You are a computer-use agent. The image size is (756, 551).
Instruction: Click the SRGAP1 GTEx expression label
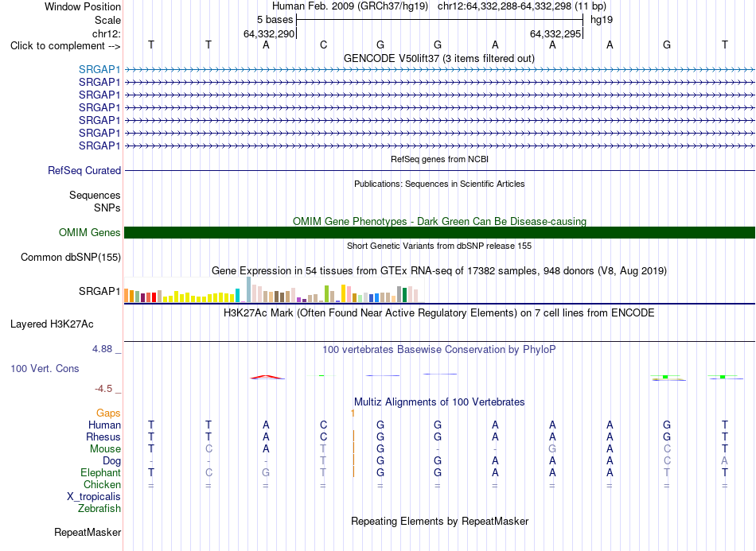[x=99, y=291]
